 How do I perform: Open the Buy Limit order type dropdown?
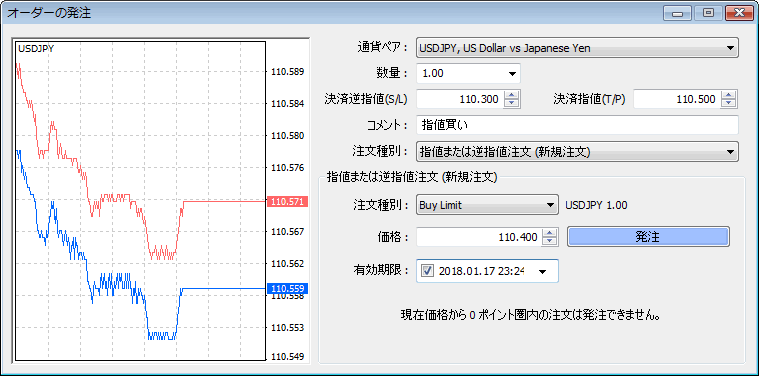[x=487, y=205]
